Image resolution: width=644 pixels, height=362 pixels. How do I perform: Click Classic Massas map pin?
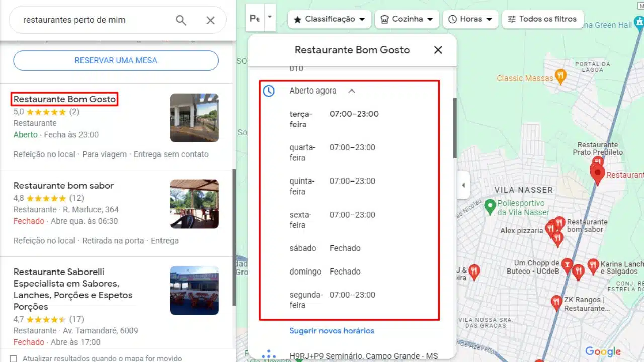click(x=560, y=77)
